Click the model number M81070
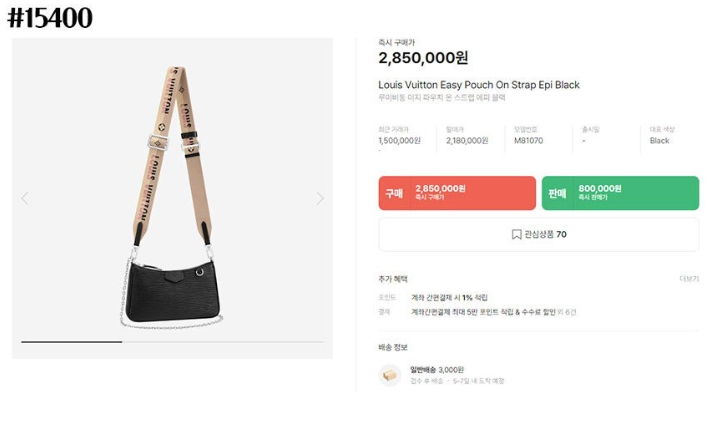The width and height of the screenshot is (716, 430). [x=529, y=141]
